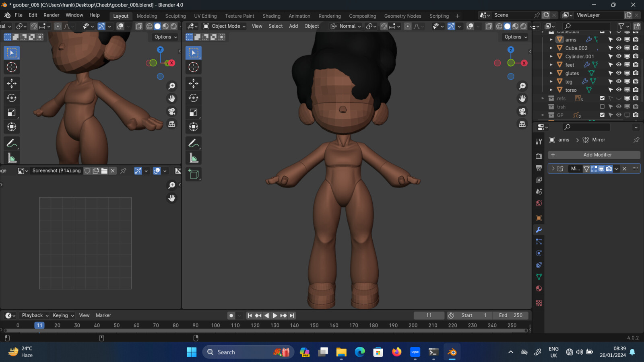Open the Particles properties tab

point(539,241)
